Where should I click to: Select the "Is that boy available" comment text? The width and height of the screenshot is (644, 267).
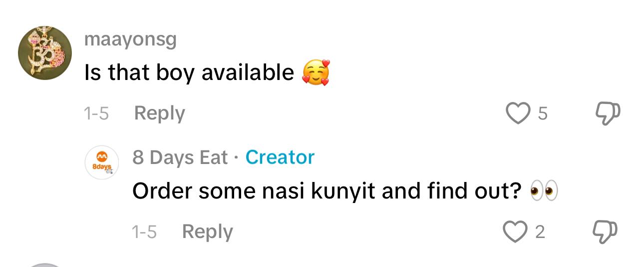[x=190, y=73]
